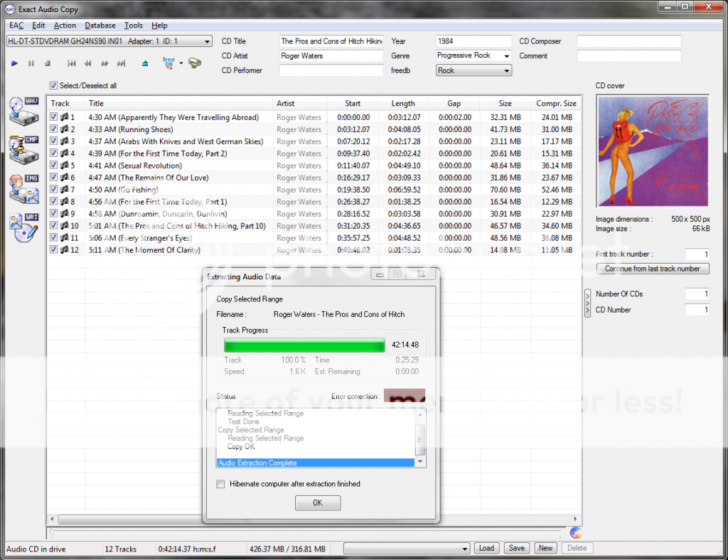Click the CD database transfer icon
Image resolution: width=728 pixels, height=560 pixels.
195,63
